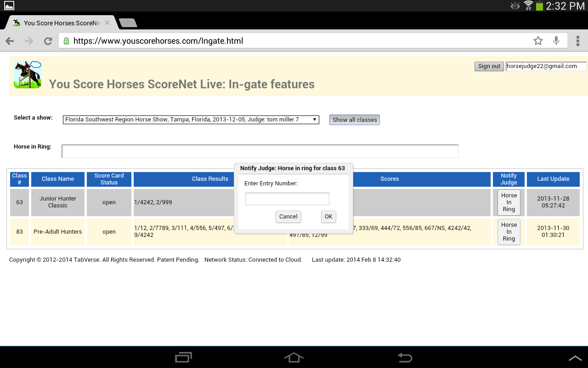The height and width of the screenshot is (368, 588).
Task: Bookmark page with the star icon
Action: (x=538, y=41)
